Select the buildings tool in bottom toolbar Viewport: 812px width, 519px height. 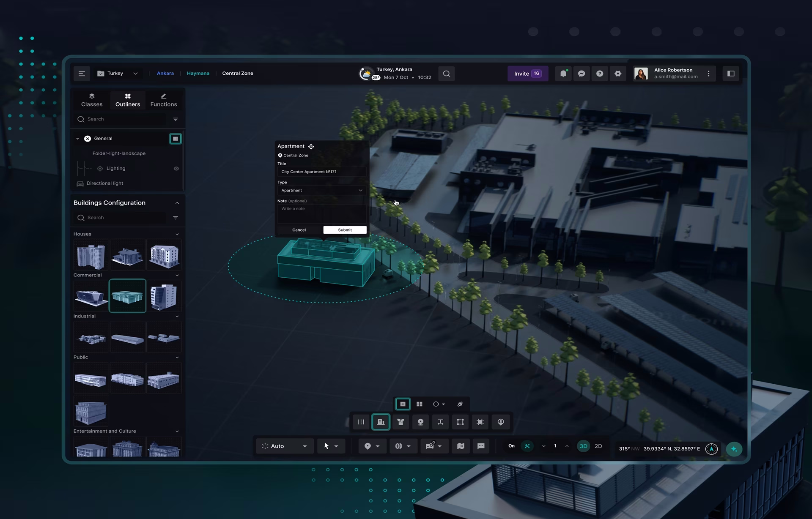381,422
